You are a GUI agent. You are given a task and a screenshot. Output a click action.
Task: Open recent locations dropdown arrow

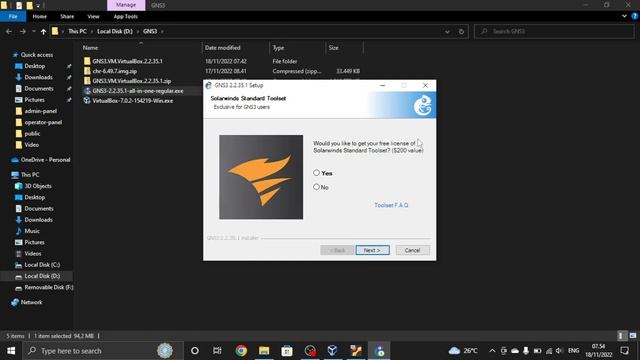33,31
